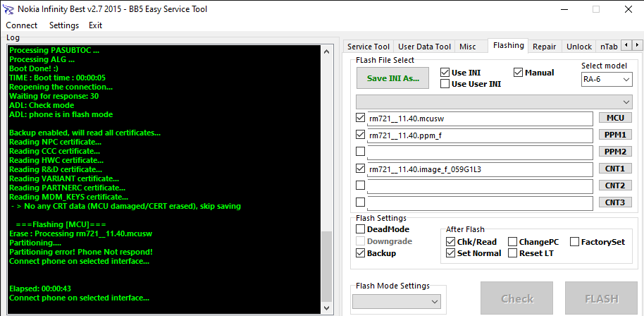Click the CNT1 file select button
Screen dimensions: 644x316
[x=615, y=169]
